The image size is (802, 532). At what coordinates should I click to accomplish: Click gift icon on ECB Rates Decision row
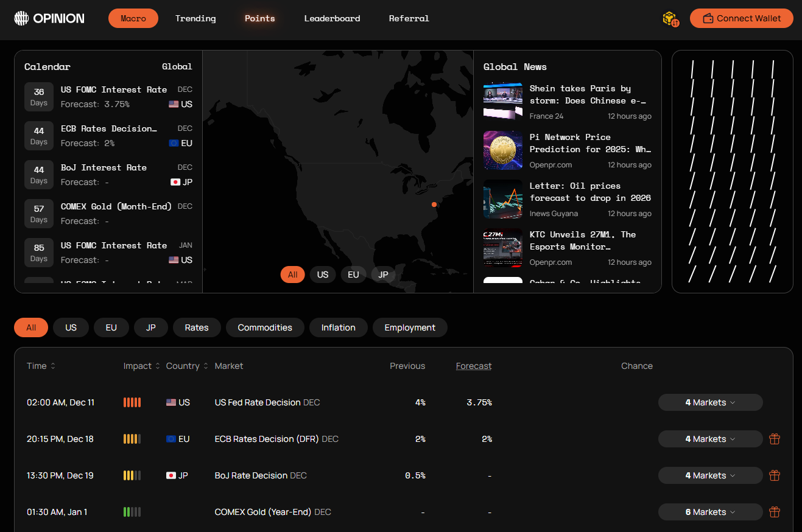(x=774, y=439)
